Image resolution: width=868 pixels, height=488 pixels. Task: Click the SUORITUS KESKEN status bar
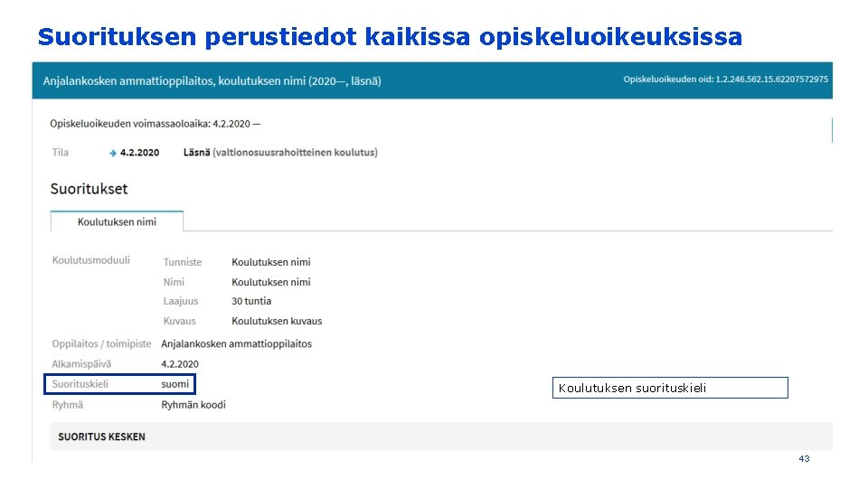pos(441,436)
